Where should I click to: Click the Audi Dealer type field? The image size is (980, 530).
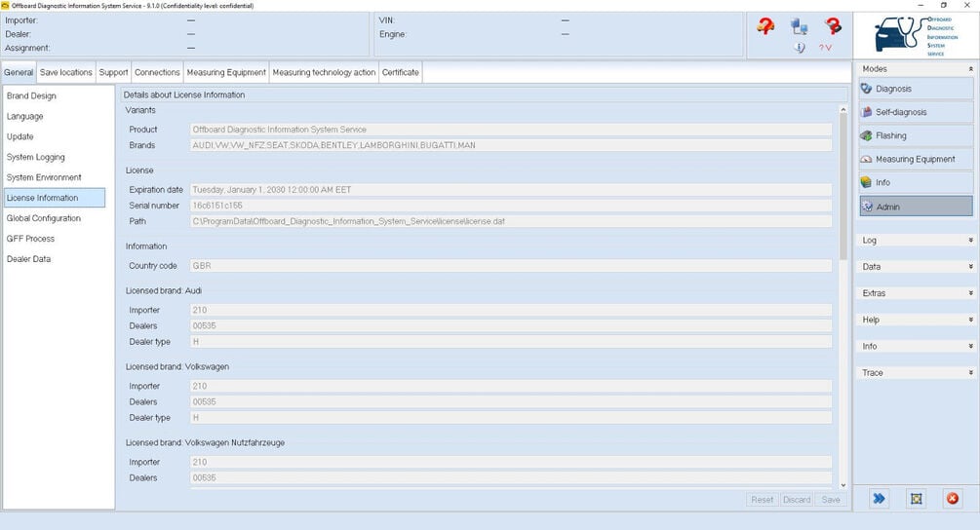(511, 341)
